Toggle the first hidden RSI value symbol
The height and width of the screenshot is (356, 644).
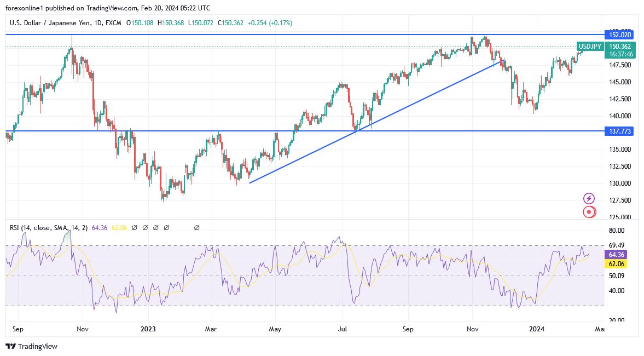coord(135,227)
